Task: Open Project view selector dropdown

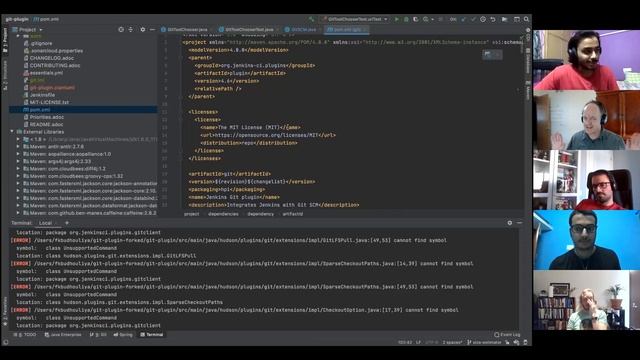Action: pyautogui.click(x=27, y=30)
